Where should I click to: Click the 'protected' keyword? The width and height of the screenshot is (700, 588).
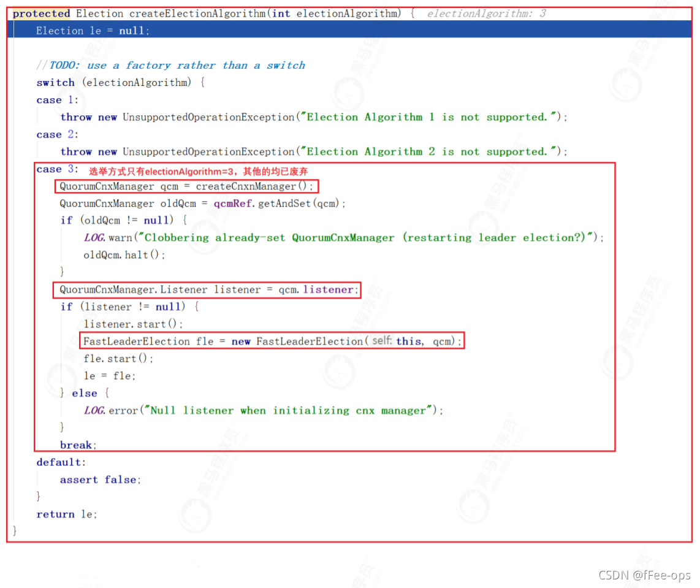[41, 13]
